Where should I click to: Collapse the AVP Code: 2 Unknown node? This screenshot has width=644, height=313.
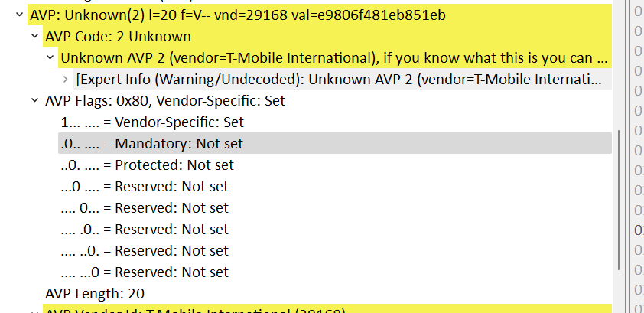point(34,36)
